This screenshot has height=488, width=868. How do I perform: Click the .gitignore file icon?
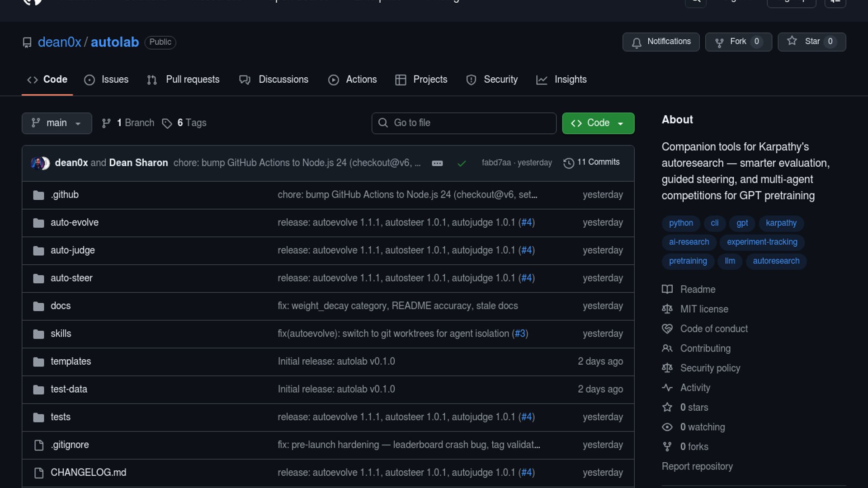[39, 445]
